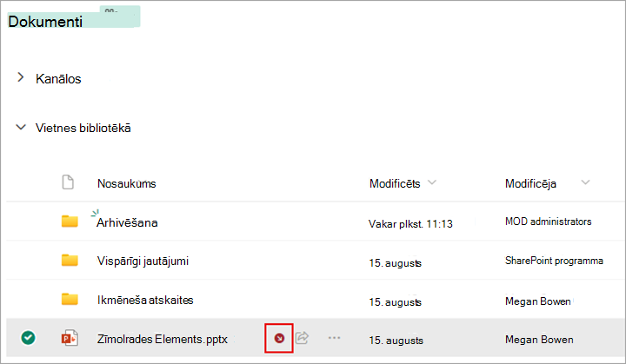Click the Arhivēšana folder icon
Screen dimensions: 626x364
pyautogui.click(x=70, y=222)
